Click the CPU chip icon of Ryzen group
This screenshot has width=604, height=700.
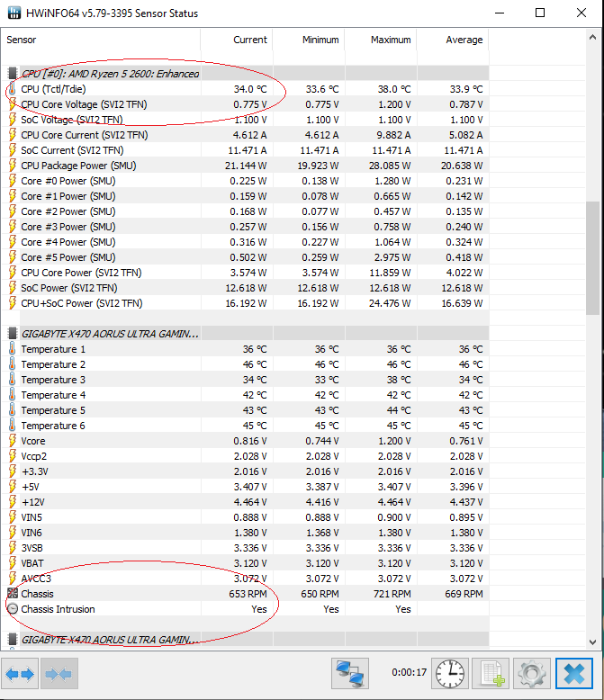pyautogui.click(x=13, y=73)
